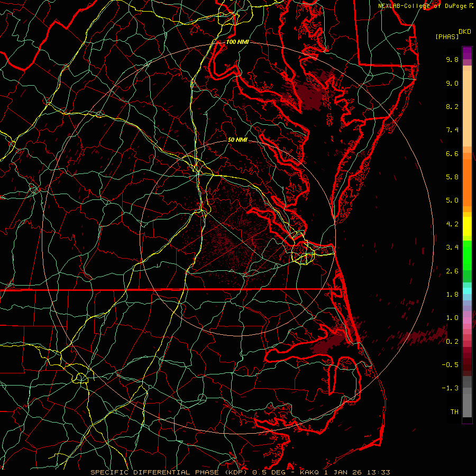This screenshot has width=476, height=476.
Task: Select the -1.3 value on the scale
Action: pyautogui.click(x=450, y=388)
